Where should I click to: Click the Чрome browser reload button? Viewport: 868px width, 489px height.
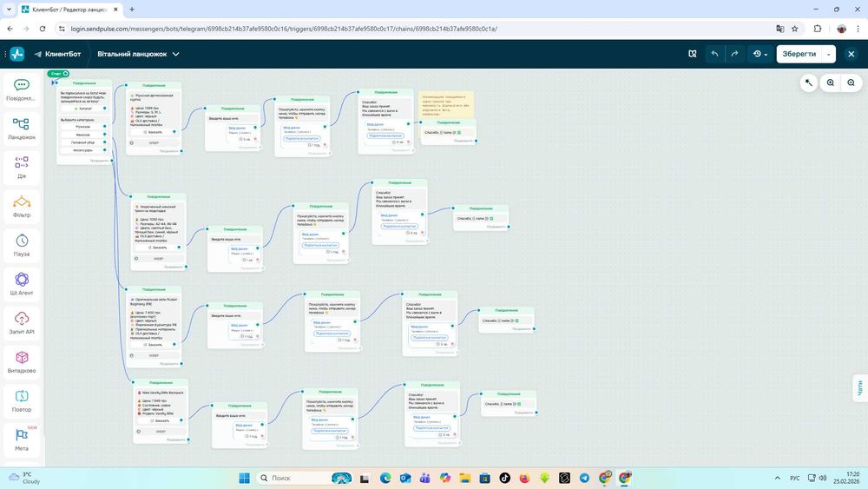click(x=42, y=29)
